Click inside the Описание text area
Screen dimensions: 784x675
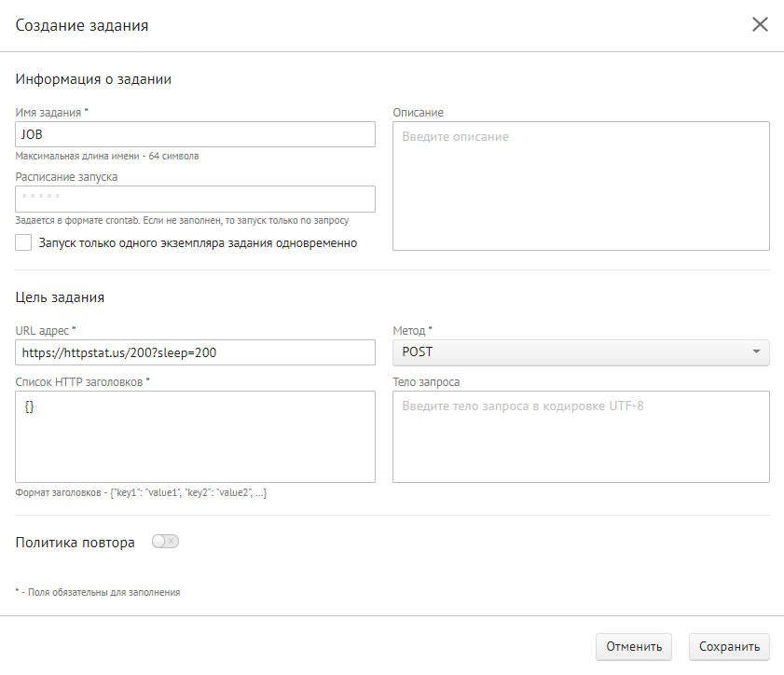pos(581,186)
